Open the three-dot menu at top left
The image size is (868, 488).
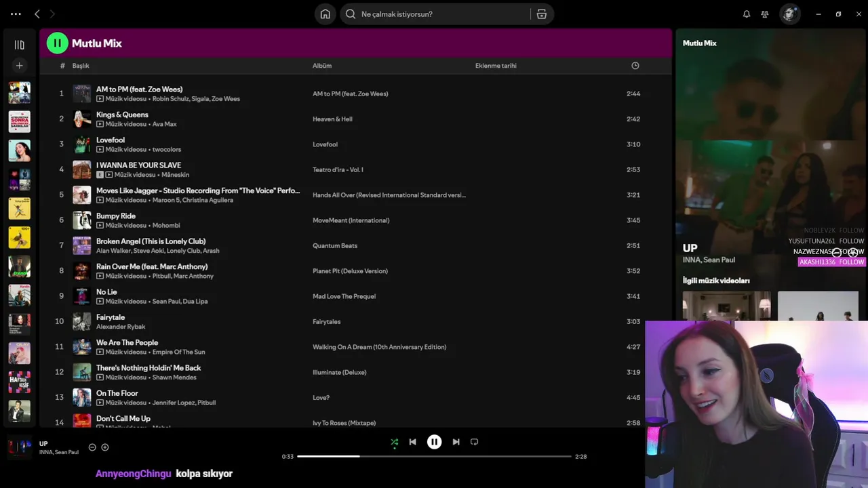16,14
